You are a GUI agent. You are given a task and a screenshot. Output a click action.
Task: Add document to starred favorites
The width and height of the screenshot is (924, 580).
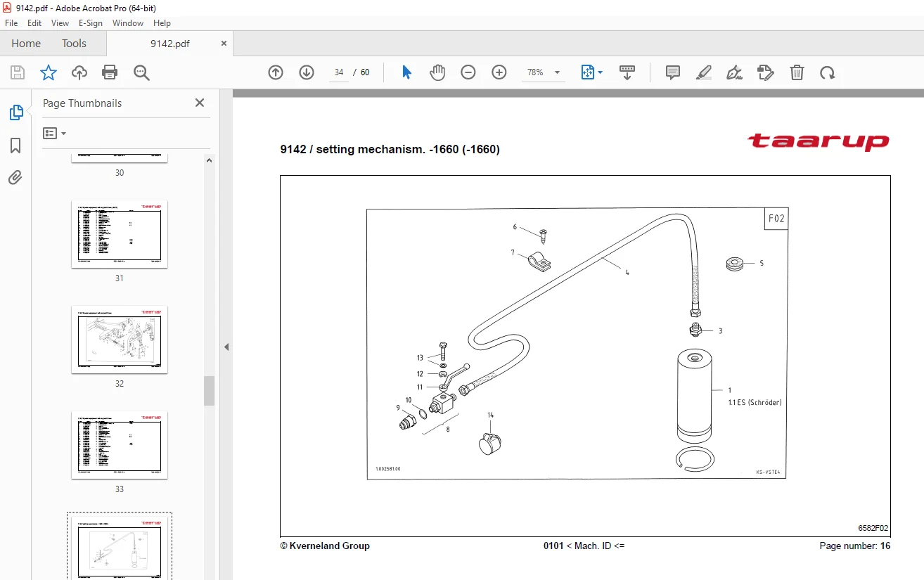pos(49,72)
